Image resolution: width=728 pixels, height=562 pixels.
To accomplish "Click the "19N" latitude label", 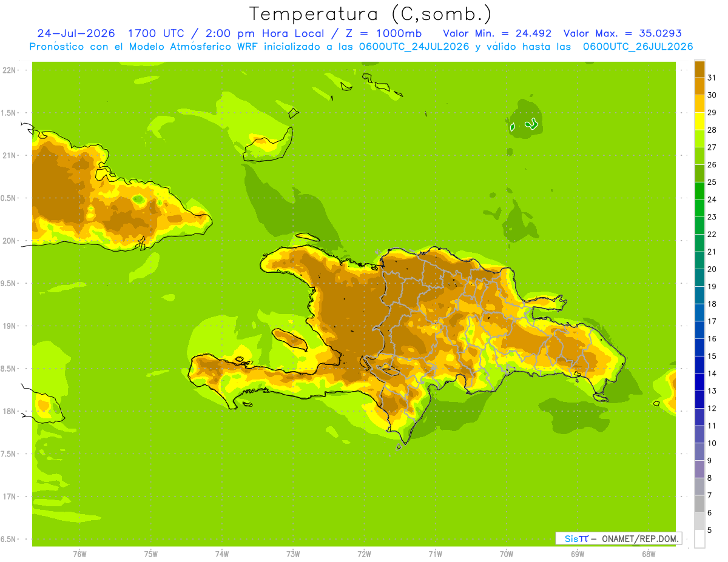I will pyautogui.click(x=9, y=326).
